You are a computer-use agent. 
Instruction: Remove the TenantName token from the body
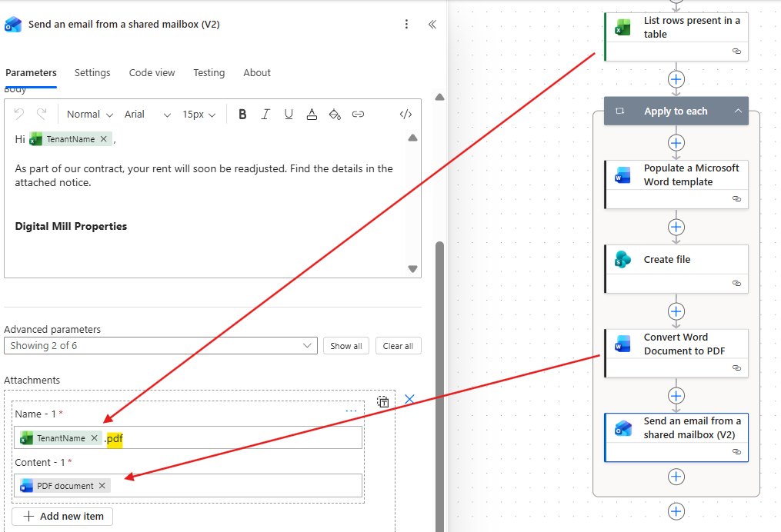104,139
